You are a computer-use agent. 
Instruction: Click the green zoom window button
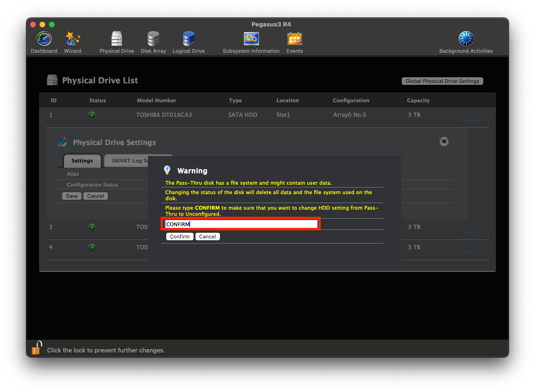52,24
